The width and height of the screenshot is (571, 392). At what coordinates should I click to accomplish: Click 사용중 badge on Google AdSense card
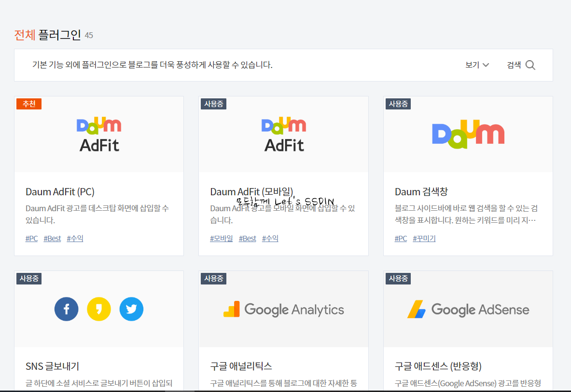click(x=398, y=279)
